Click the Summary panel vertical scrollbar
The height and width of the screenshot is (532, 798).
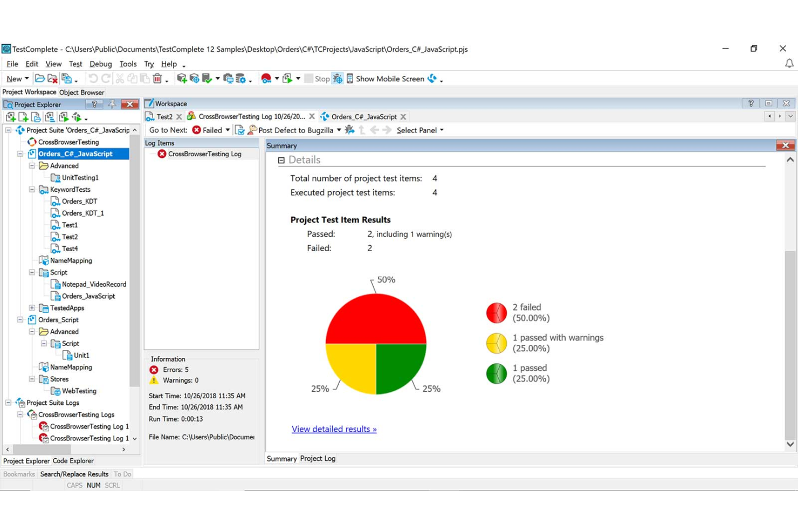[790, 345]
